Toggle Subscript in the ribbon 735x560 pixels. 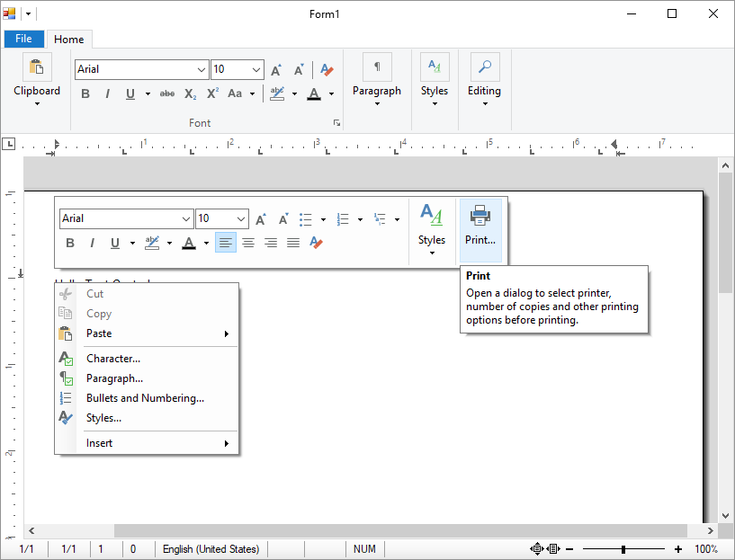point(191,93)
